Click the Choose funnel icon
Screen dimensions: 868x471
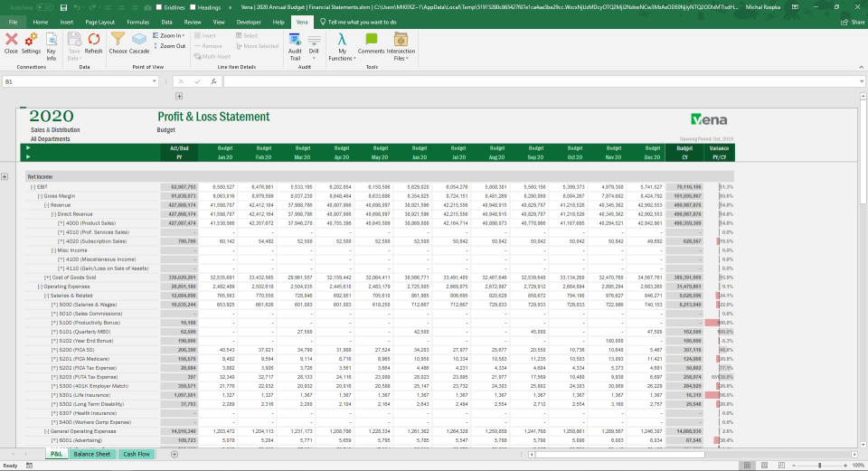(118, 40)
